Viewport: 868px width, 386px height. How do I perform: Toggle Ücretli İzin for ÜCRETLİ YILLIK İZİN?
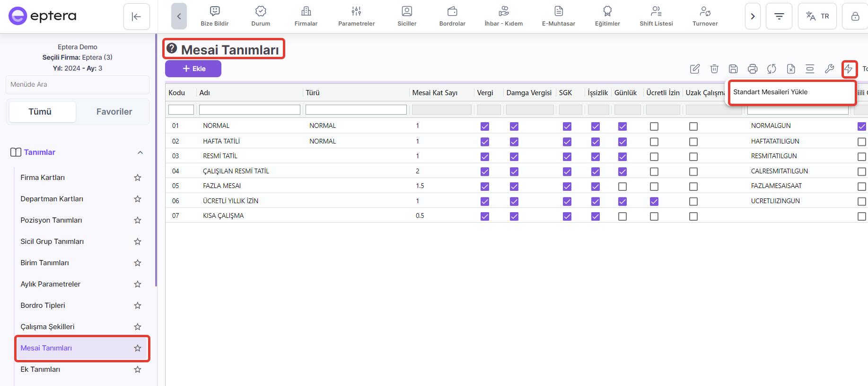654,201
